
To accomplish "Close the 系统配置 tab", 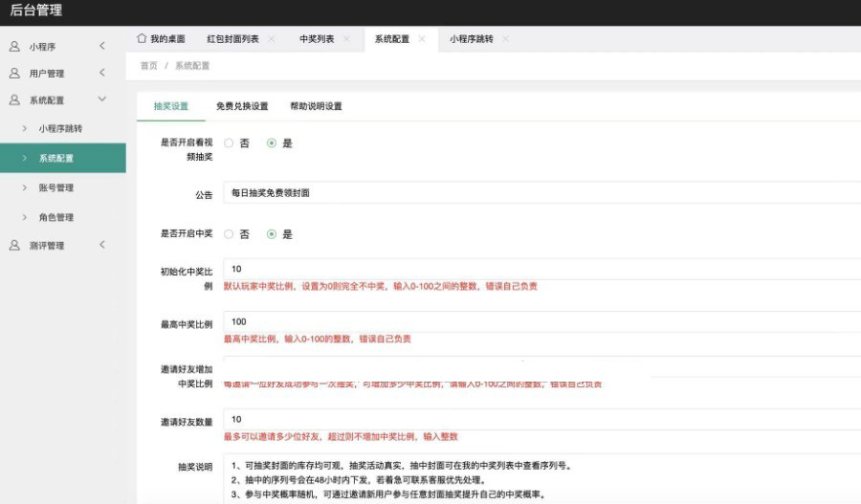I will click(422, 39).
